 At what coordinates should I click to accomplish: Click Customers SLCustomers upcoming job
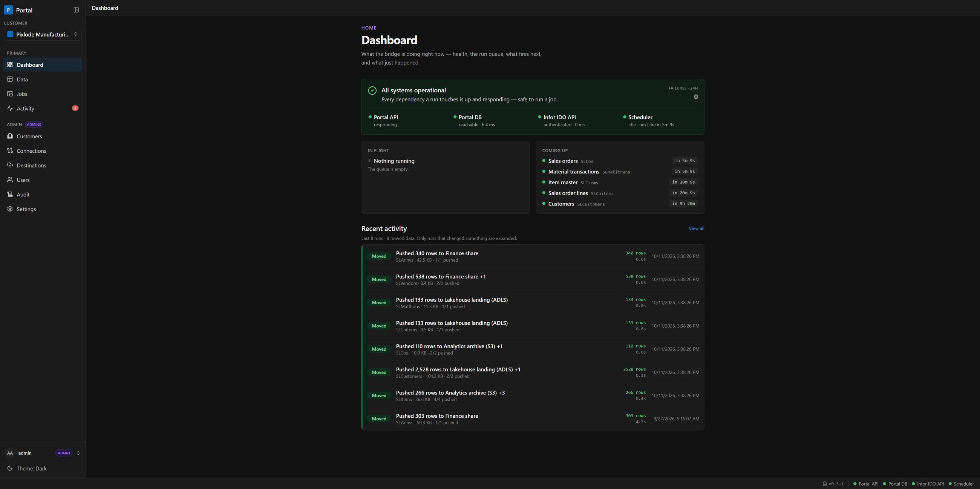(x=620, y=204)
